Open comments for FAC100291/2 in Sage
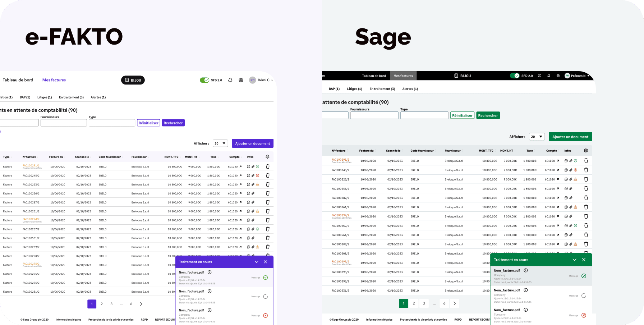Screen dimensions: 644x325 pos(566,161)
